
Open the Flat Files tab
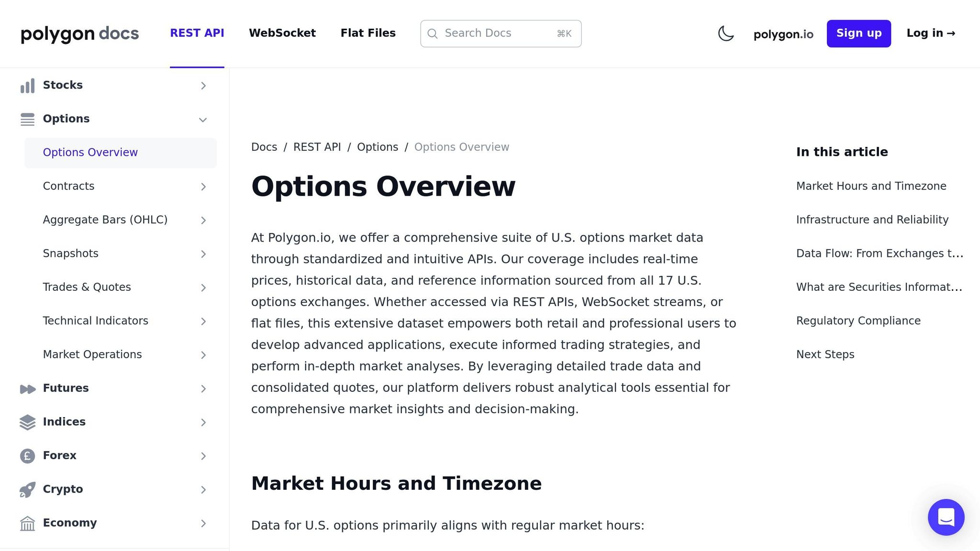coord(368,33)
